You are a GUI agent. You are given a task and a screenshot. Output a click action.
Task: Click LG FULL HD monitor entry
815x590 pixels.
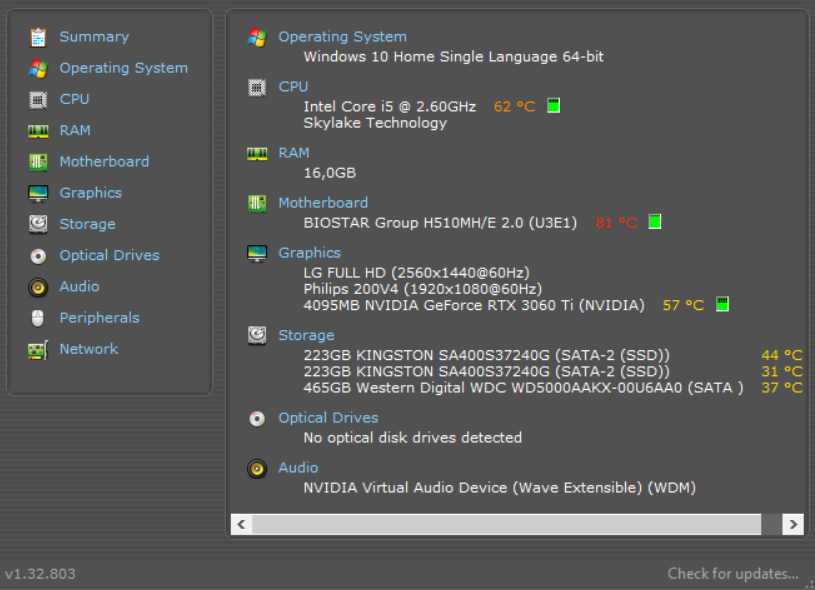point(417,273)
